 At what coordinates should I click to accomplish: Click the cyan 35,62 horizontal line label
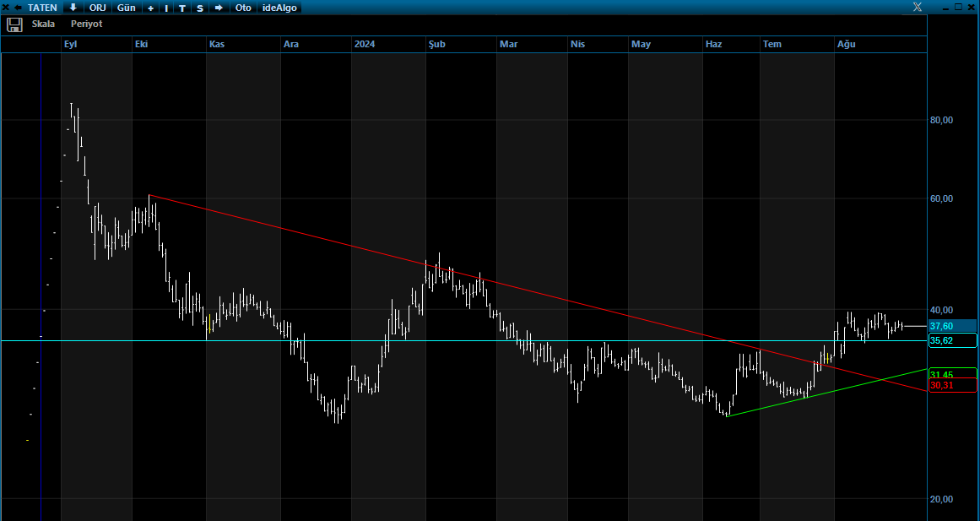pyautogui.click(x=952, y=340)
